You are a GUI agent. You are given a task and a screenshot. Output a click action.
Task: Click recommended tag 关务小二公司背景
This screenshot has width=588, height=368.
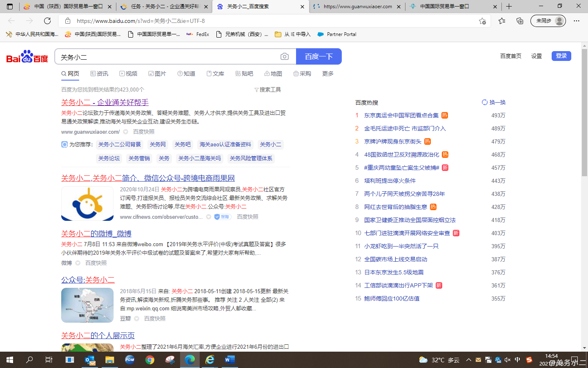(x=120, y=144)
